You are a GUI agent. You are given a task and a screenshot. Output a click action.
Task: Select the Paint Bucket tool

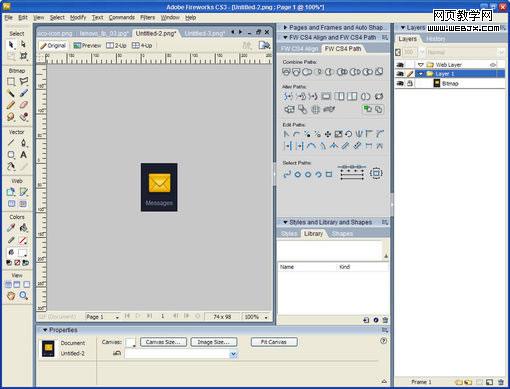[23, 228]
